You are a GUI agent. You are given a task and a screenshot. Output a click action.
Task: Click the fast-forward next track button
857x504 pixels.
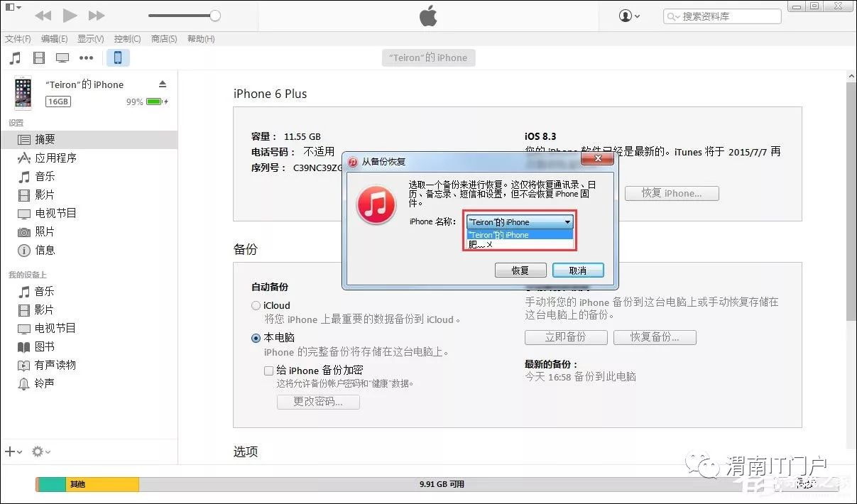tap(97, 15)
